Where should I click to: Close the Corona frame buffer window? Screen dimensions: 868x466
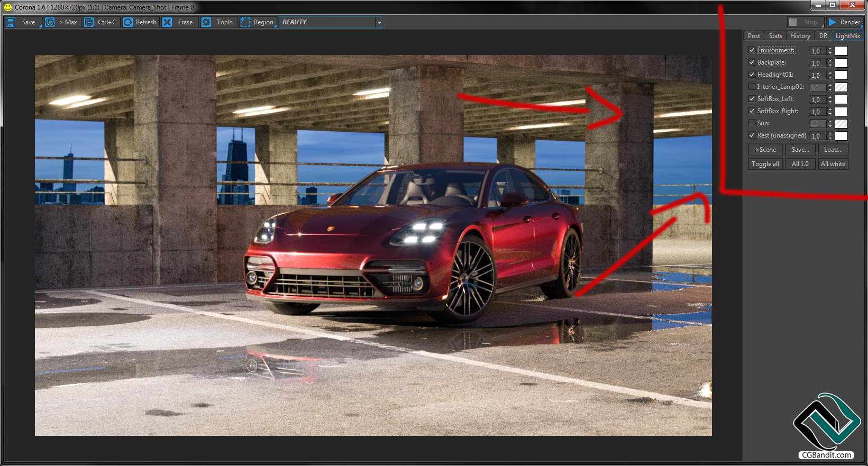click(x=852, y=5)
